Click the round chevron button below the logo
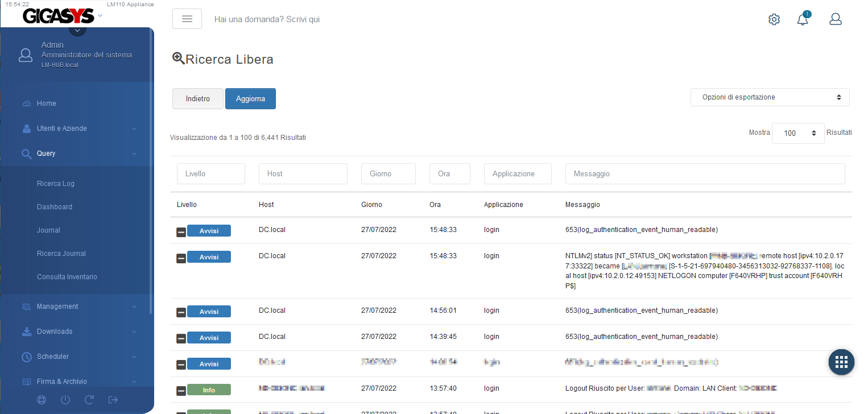Screen dimensions: 868x414 (77, 30)
